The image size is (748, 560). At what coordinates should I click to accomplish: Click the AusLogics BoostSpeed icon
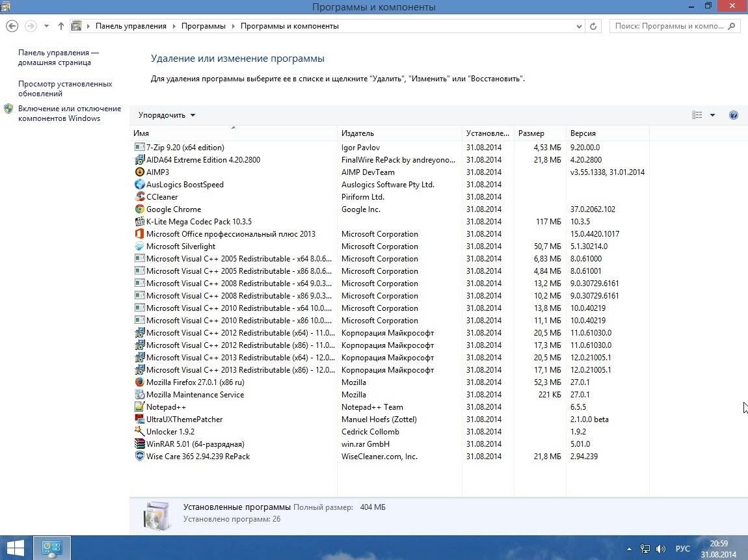pos(139,185)
